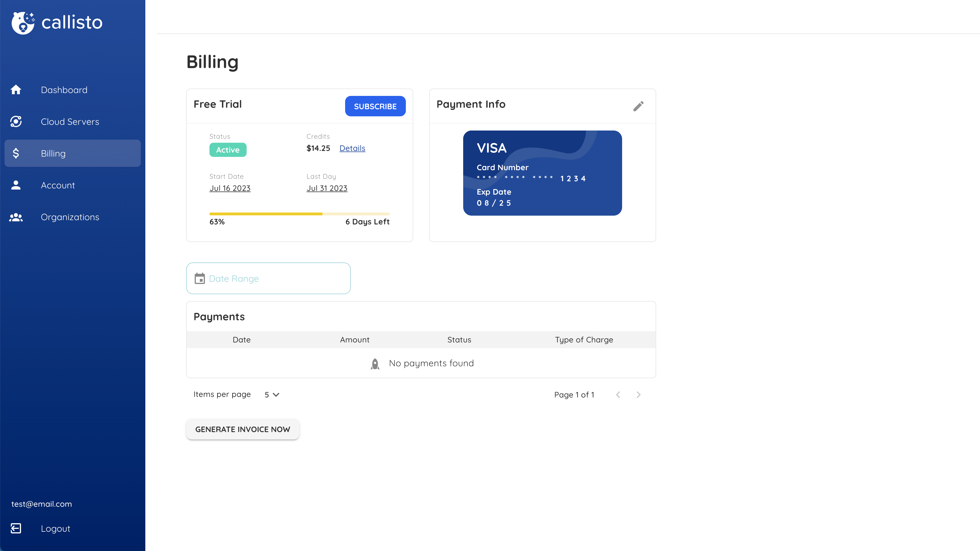Click the Logout exit icon
The image size is (980, 551).
point(16,528)
